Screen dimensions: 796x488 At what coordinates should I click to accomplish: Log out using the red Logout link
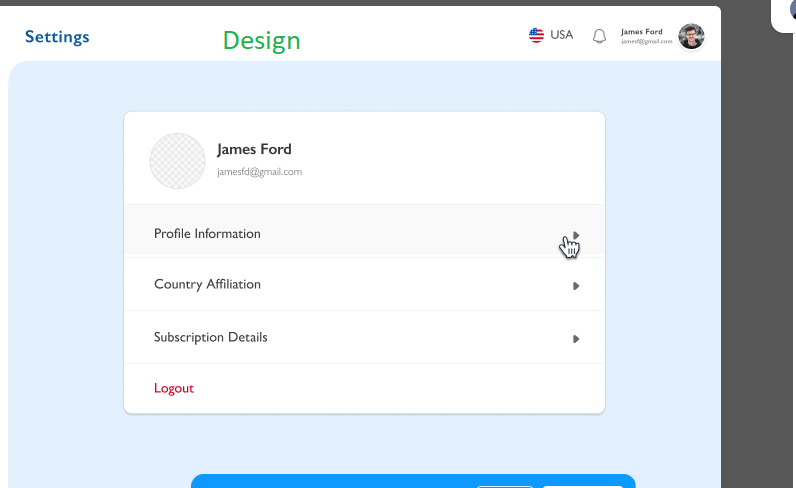[174, 388]
